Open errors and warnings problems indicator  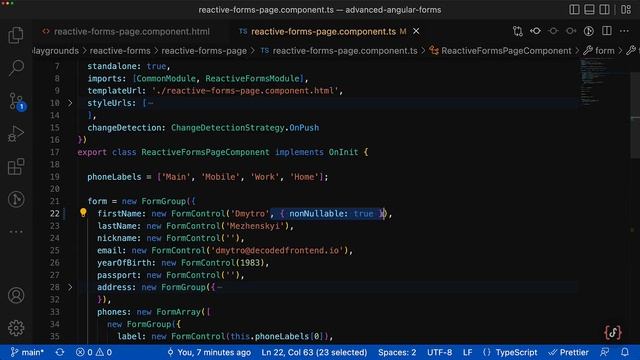(94, 352)
